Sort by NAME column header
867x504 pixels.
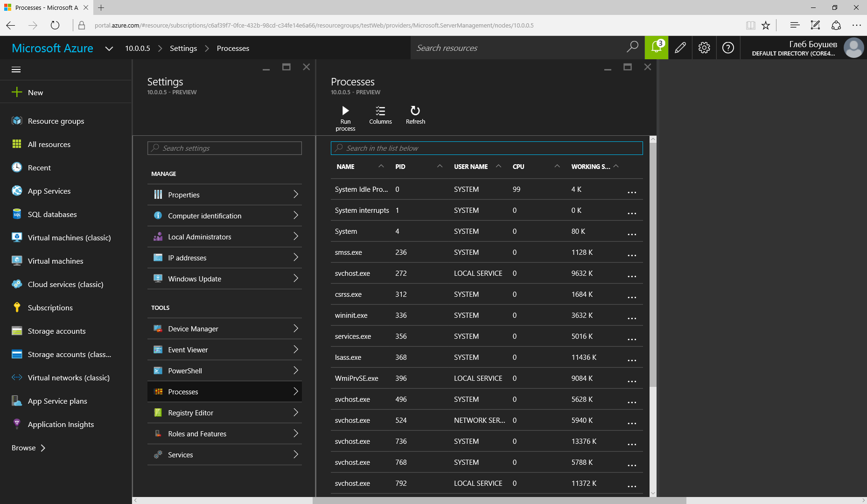[x=345, y=167]
